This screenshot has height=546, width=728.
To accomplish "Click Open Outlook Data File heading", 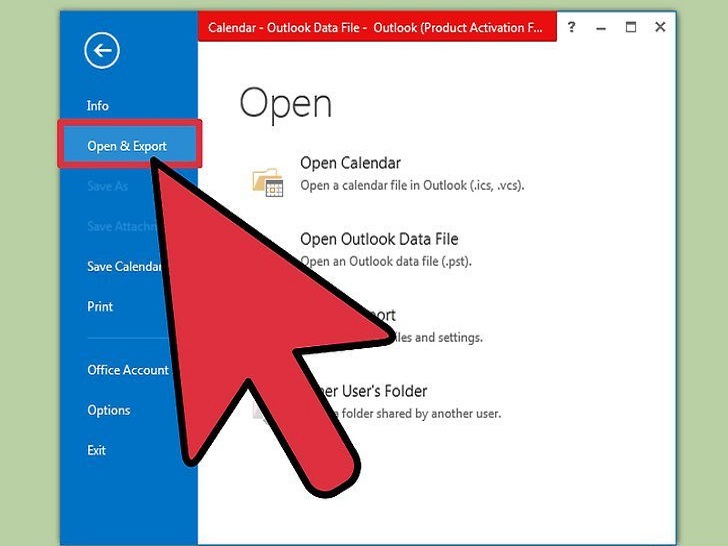I will click(379, 239).
